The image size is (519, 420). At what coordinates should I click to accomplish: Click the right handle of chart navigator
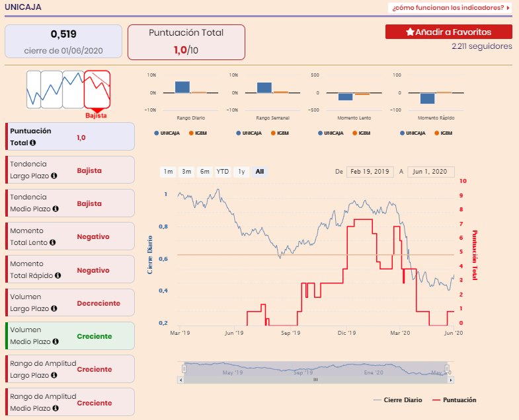click(x=447, y=368)
